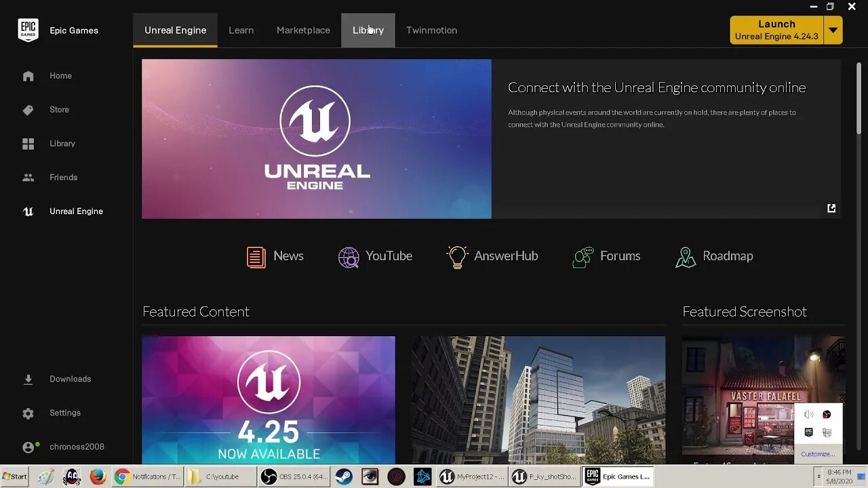
Task: Click the Connect with the community headline
Action: [656, 87]
